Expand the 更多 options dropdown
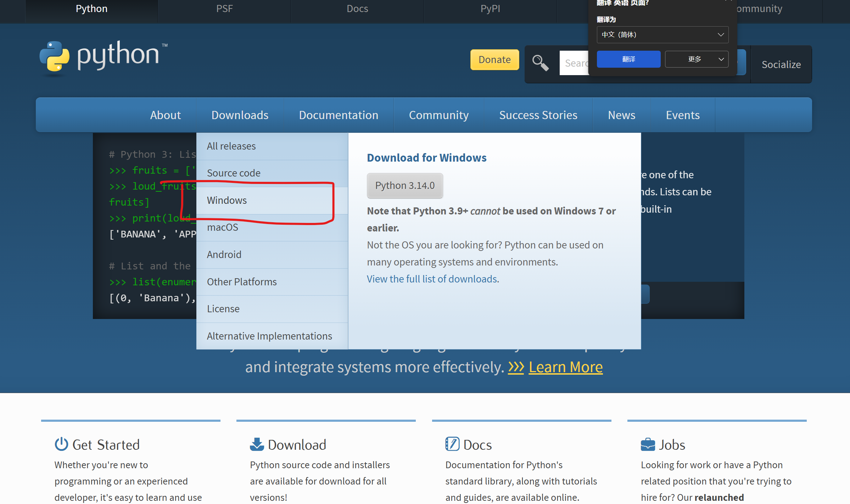 697,59
